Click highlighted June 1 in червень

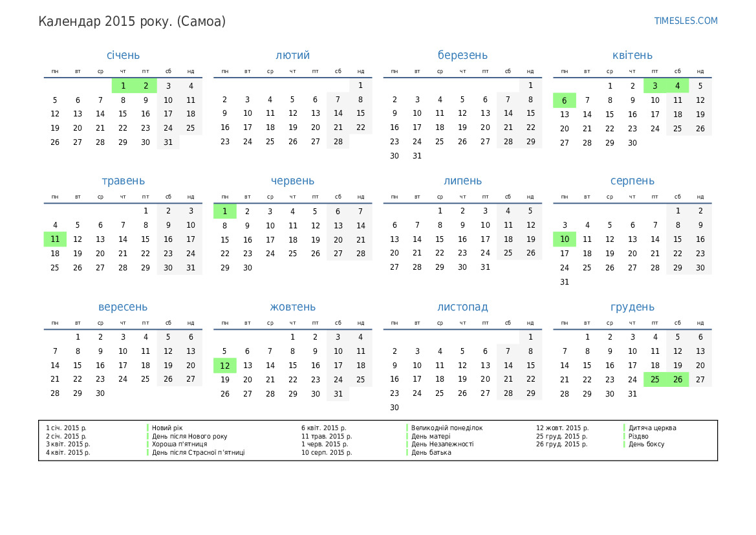(x=224, y=212)
